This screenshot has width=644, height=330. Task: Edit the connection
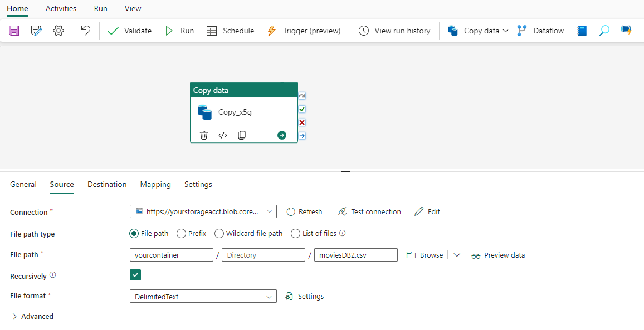427,212
